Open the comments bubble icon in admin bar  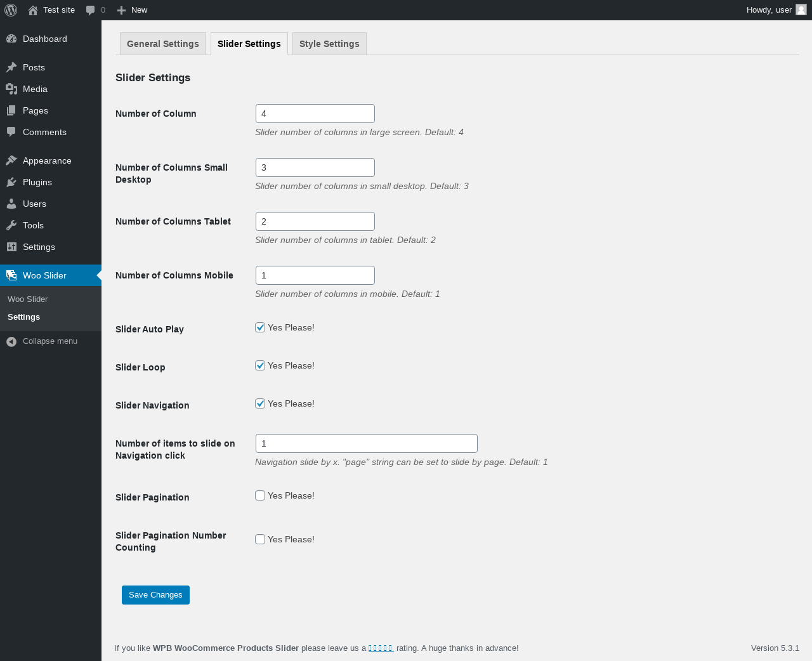coord(91,10)
